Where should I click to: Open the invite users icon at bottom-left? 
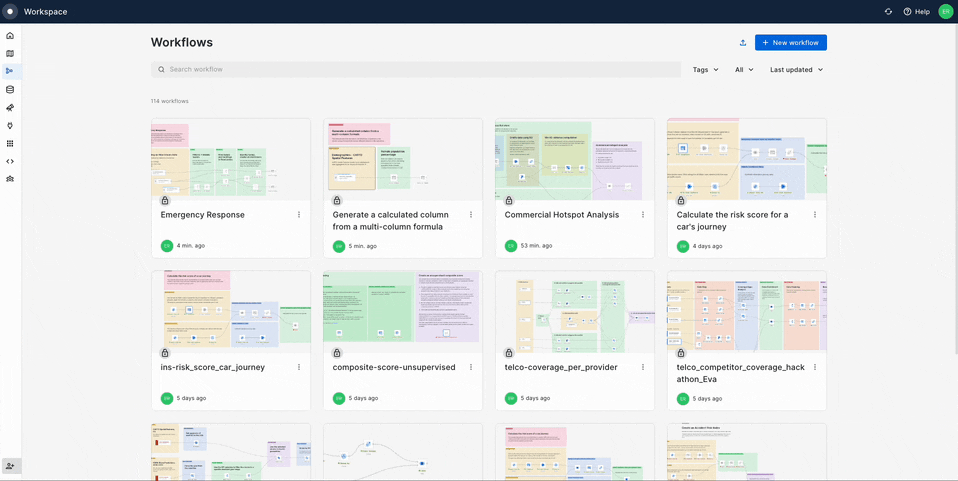(x=10, y=466)
